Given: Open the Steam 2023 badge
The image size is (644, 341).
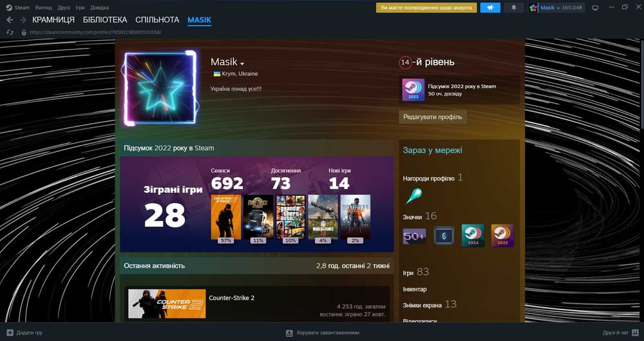Looking at the screenshot, I should tap(502, 236).
